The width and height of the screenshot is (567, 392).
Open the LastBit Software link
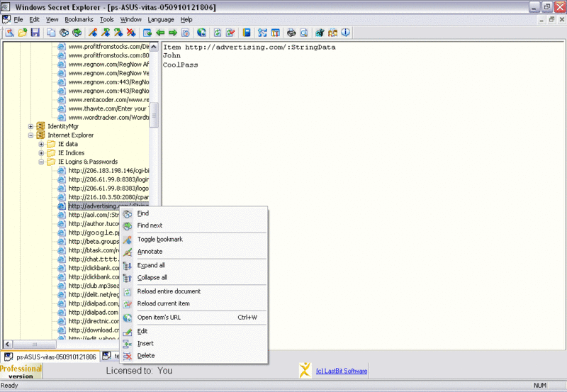(x=342, y=371)
